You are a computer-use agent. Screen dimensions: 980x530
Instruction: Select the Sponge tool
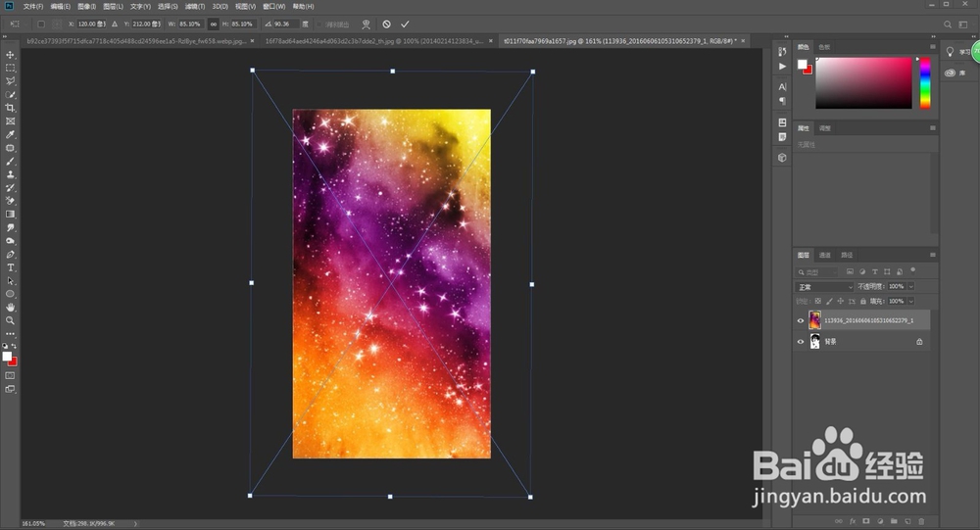(x=10, y=241)
